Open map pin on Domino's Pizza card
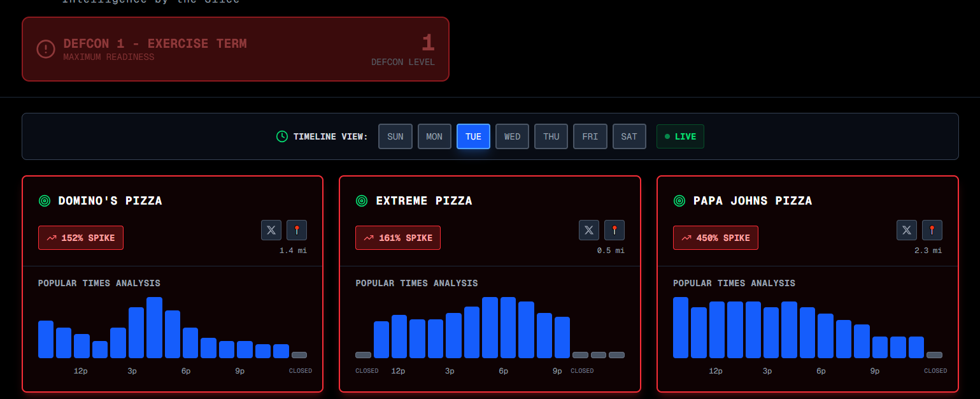Screen dimensions: 980x399 tap(297, 230)
